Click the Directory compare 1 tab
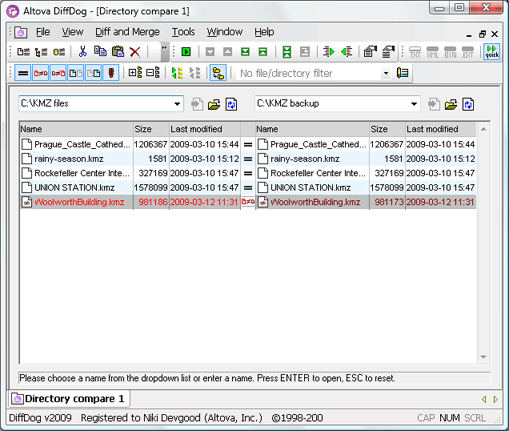Image resolution: width=509 pixels, height=431 pixels. pos(69,399)
